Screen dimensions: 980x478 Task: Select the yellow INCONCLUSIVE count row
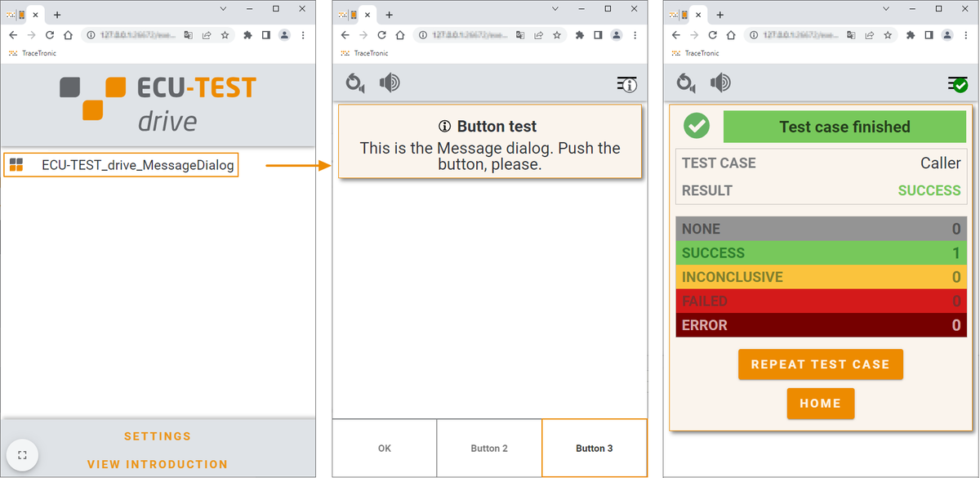tap(822, 277)
